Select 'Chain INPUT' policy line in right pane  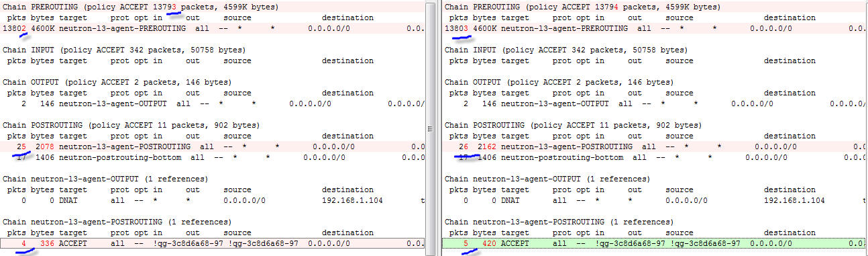tap(566, 50)
